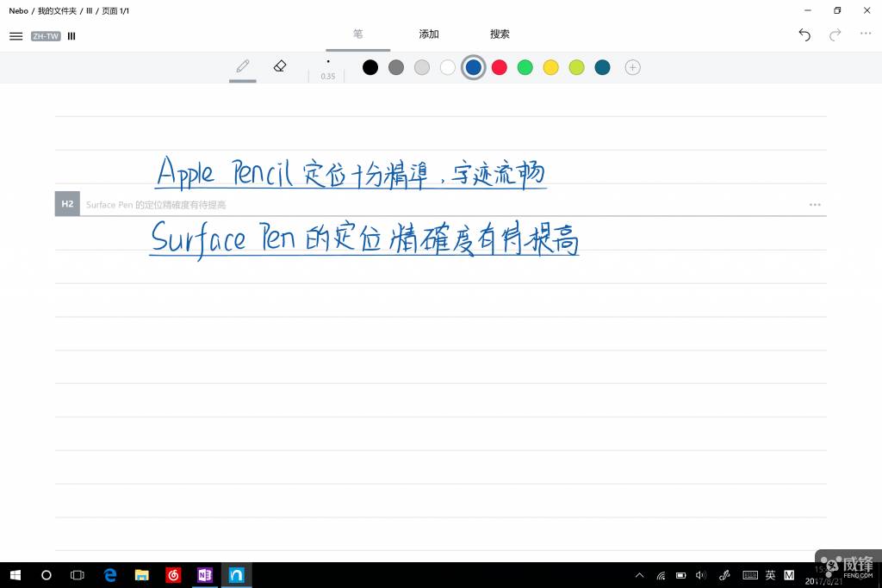The height and width of the screenshot is (588, 882).
Task: Open Task View on taskbar
Action: [x=77, y=575]
